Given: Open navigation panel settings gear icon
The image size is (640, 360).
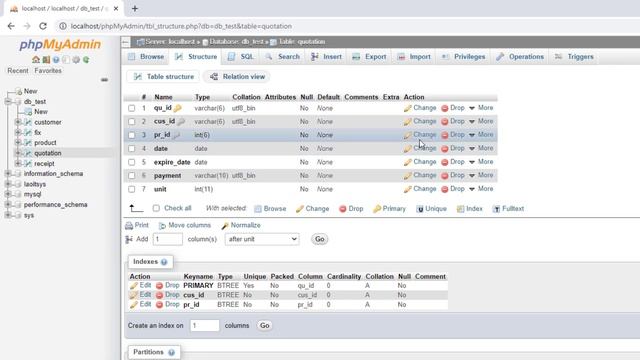Looking at the screenshot, I should [x=76, y=60].
